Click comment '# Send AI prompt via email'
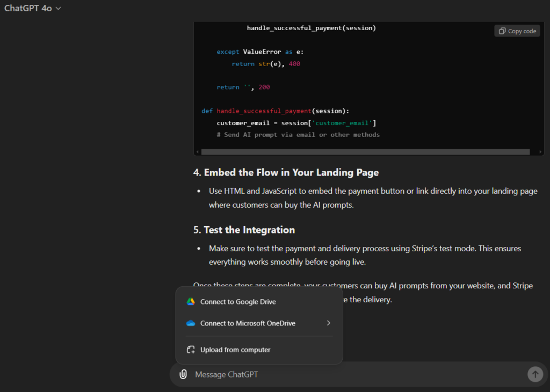This screenshot has width=550, height=392. (298, 135)
